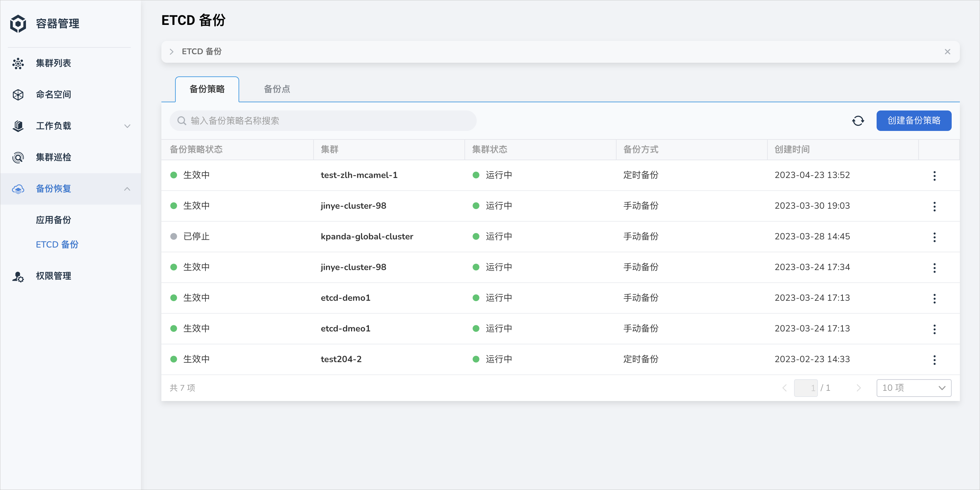The height and width of the screenshot is (490, 980).
Task: Click the 备份恢复 cloud icon
Action: click(18, 189)
